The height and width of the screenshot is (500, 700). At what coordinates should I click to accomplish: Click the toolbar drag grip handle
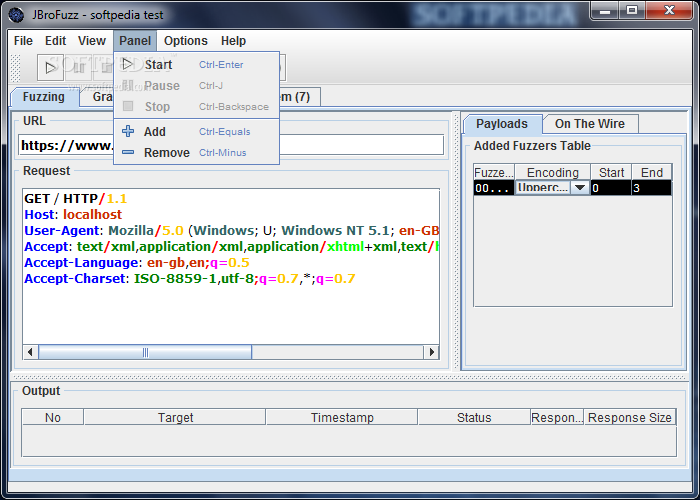click(x=15, y=68)
